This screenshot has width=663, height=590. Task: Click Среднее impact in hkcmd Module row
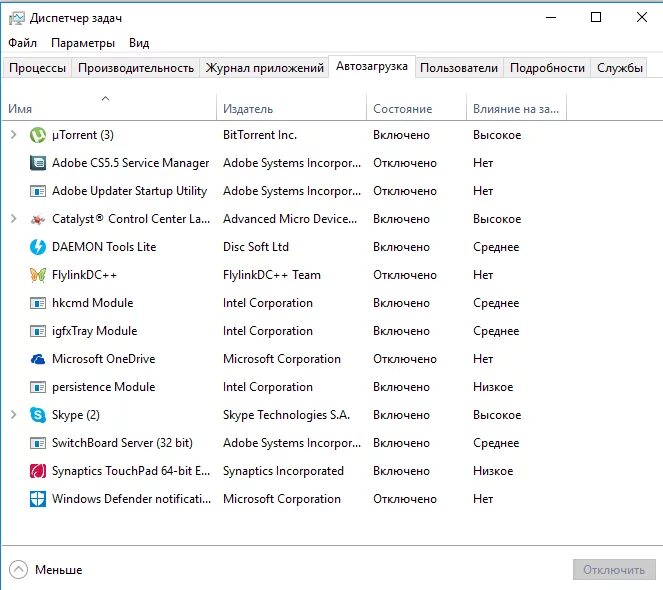496,303
